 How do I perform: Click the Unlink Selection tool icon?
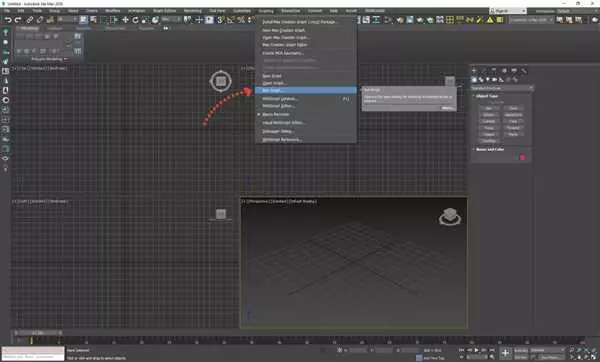click(x=39, y=20)
